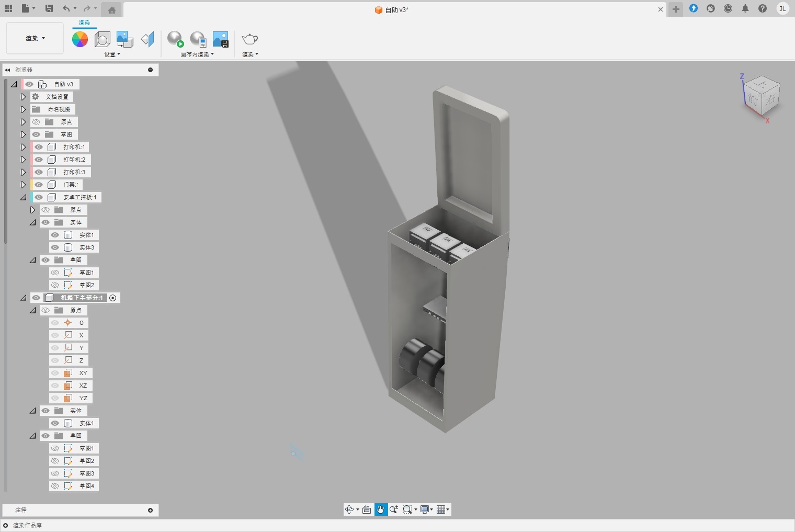Image resolution: width=795 pixels, height=532 pixels.
Task: Open the JL user profile button
Action: tap(782, 8)
